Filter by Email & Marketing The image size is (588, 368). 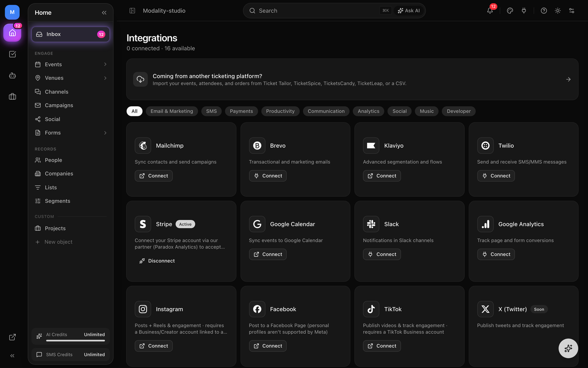click(x=172, y=111)
